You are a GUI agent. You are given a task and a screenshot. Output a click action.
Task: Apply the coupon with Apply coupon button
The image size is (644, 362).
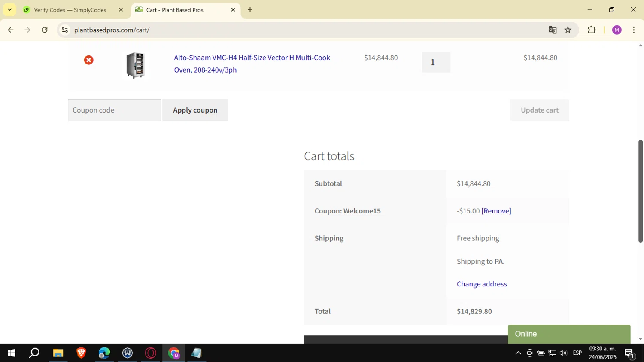(x=195, y=110)
